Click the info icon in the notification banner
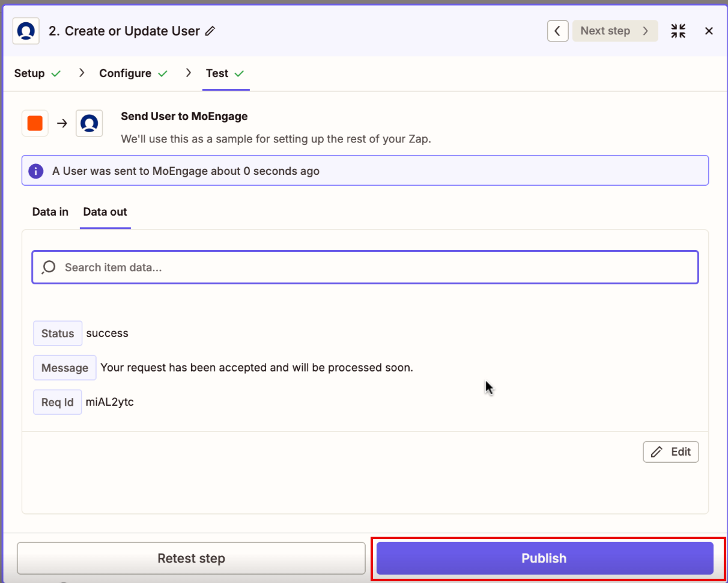The height and width of the screenshot is (583, 728). [36, 171]
